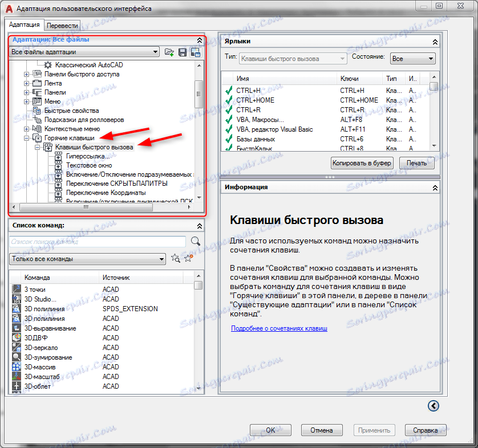Collapse the Горячие клавиши node
The height and width of the screenshot is (448, 478).
[26, 139]
